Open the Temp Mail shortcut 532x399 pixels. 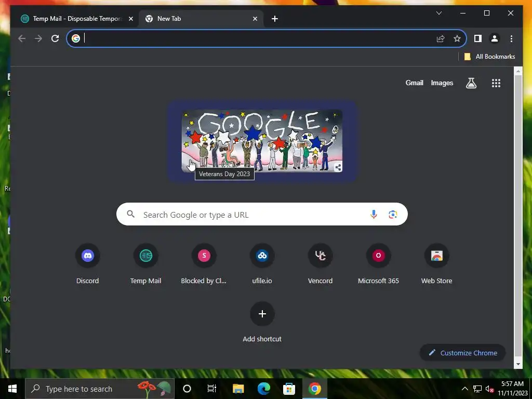point(146,263)
